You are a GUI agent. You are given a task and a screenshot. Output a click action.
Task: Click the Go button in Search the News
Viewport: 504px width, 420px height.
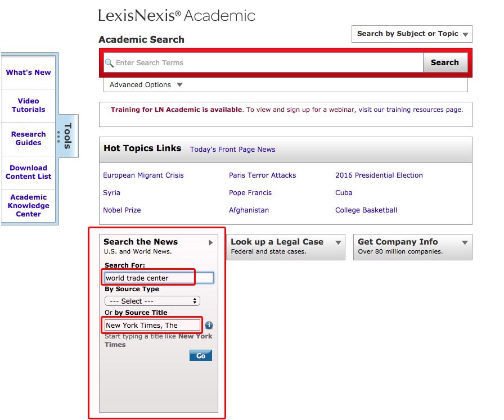coord(201,356)
